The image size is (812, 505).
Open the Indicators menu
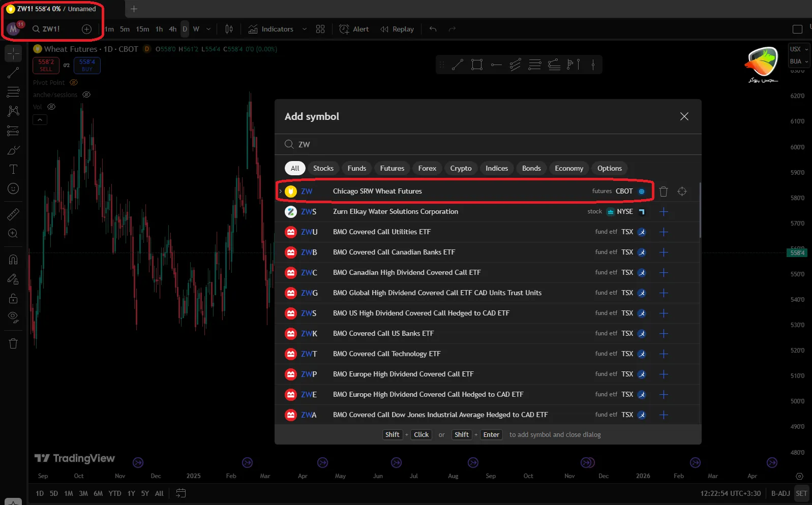(x=271, y=29)
